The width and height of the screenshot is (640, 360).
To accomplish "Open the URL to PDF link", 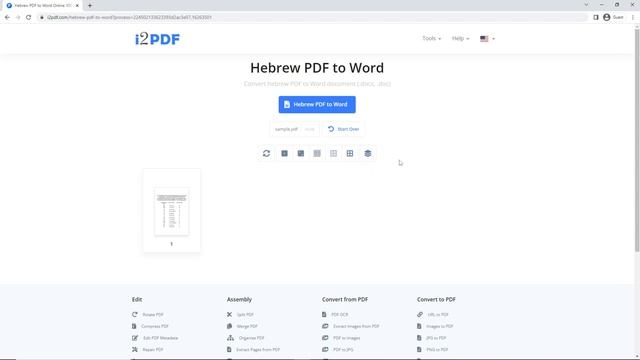I will pos(438,315).
